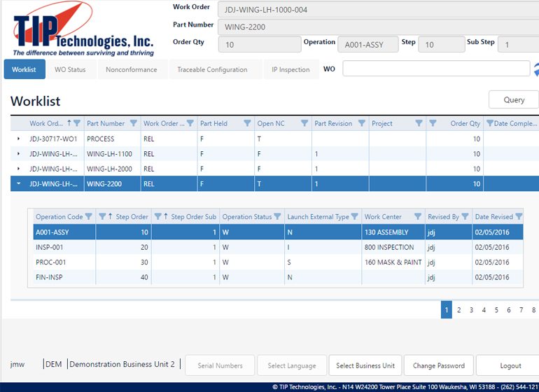Open the Open NC column filter
The width and height of the screenshot is (539, 392).
(304, 123)
